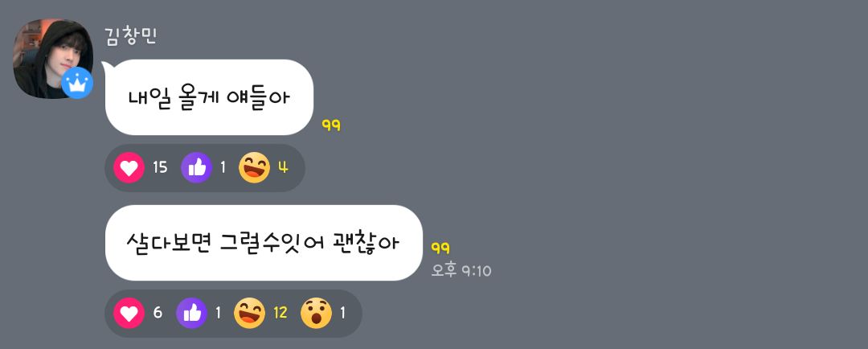The image size is (868, 349).
Task: Toggle the heart reaction under "살다보면 그럴수있어 괜찮아"
Action: click(x=129, y=313)
